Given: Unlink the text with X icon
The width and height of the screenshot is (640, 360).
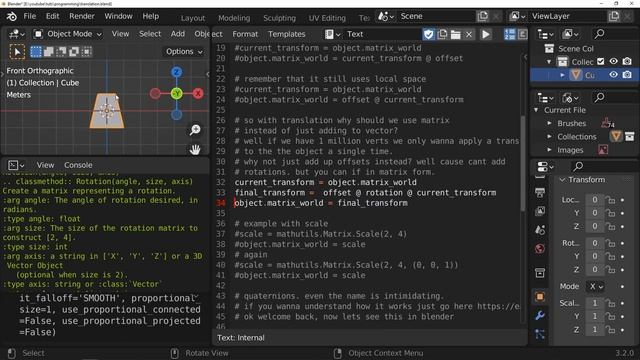Looking at the screenshot, I should click(469, 34).
